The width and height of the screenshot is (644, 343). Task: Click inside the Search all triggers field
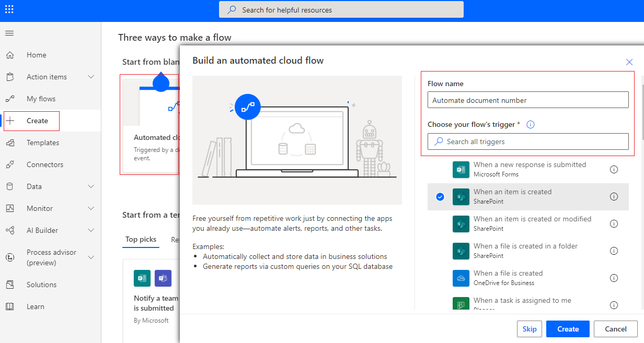pyautogui.click(x=528, y=141)
